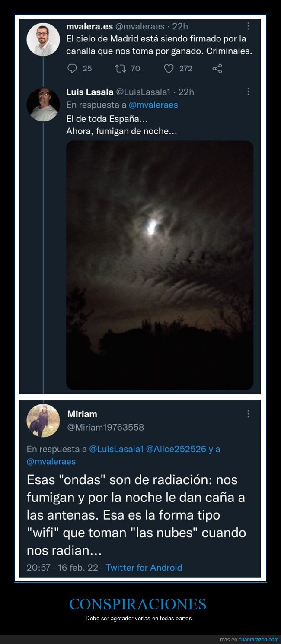Click the mvalera.es display name
This screenshot has height=644, width=281.
(x=89, y=26)
